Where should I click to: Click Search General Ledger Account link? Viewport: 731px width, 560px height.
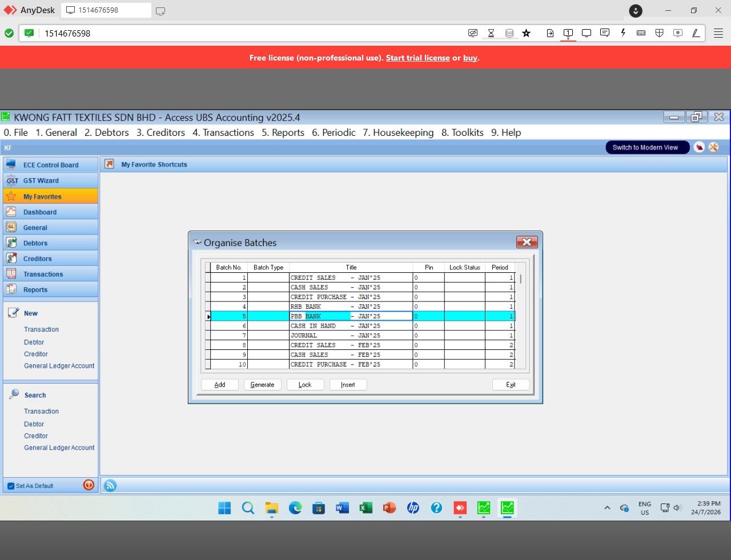click(59, 448)
